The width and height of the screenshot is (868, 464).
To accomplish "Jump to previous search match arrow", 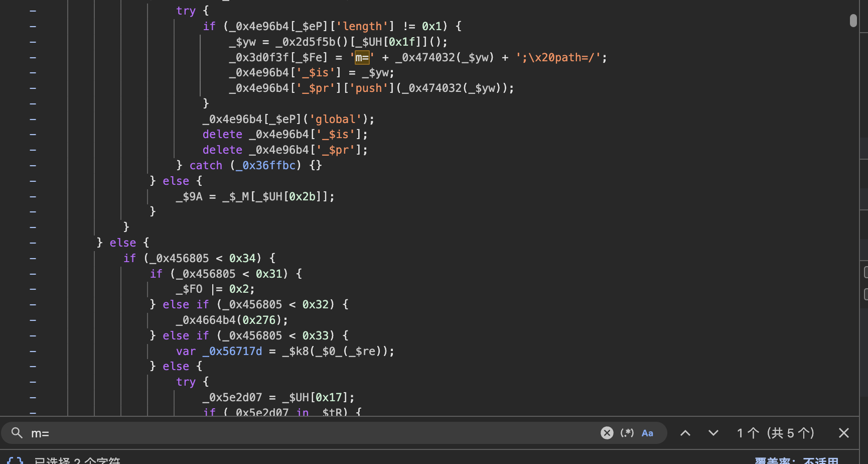I will pyautogui.click(x=685, y=433).
